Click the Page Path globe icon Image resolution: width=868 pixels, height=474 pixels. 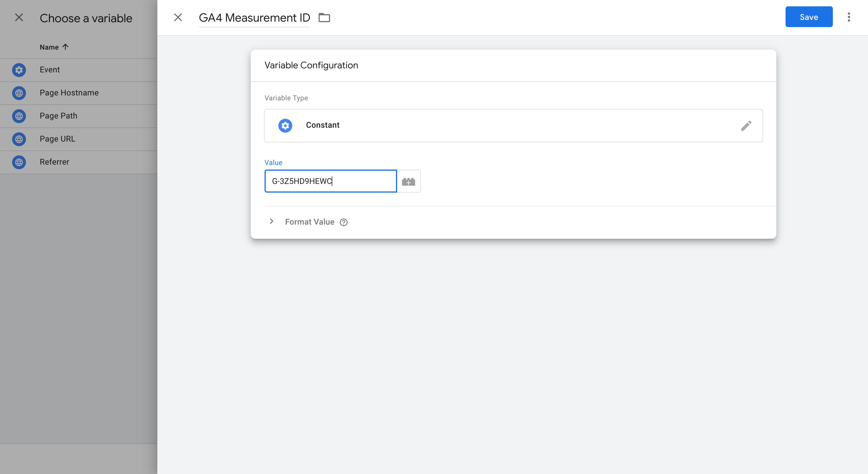19,116
